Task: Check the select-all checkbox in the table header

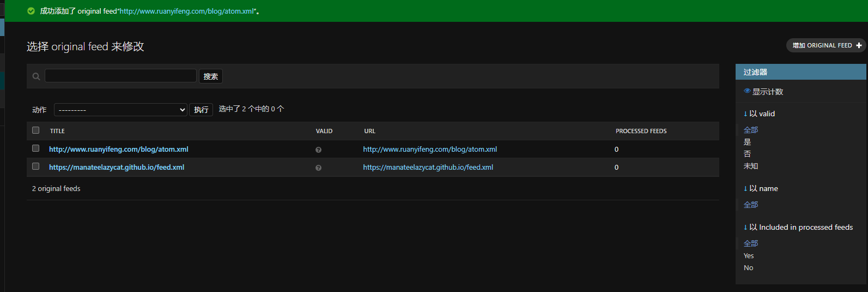Action: tap(36, 130)
